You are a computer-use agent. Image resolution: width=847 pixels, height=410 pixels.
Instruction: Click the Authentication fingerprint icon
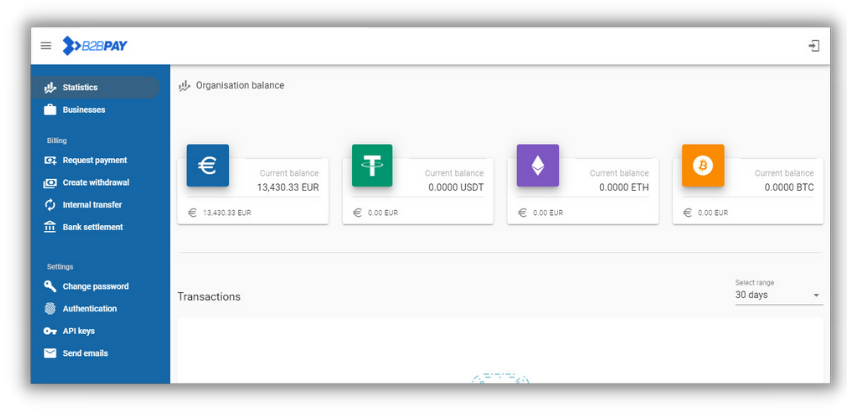tap(50, 308)
